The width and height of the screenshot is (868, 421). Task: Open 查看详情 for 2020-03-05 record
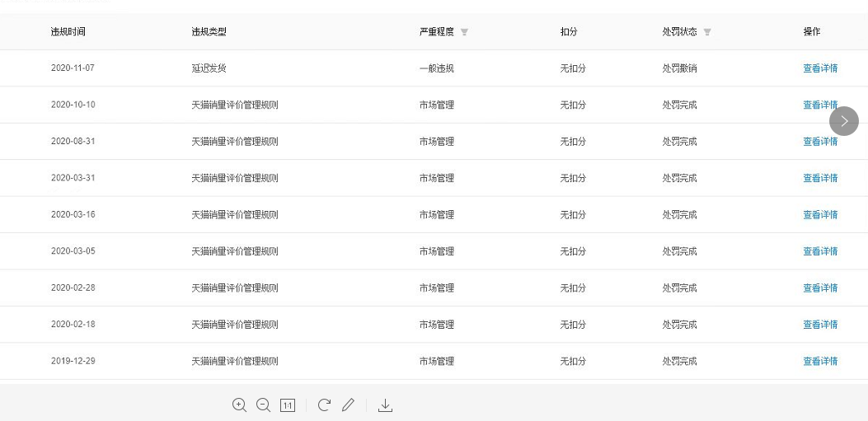coord(820,251)
